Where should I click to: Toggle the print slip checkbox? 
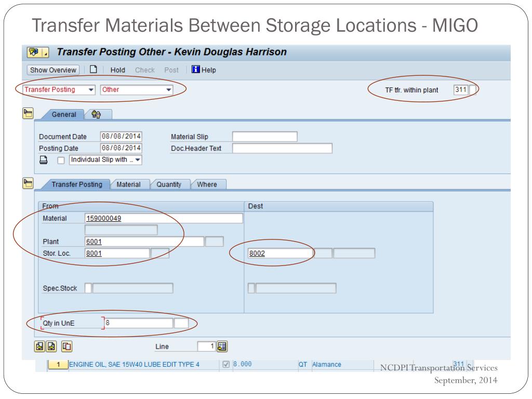point(61,160)
